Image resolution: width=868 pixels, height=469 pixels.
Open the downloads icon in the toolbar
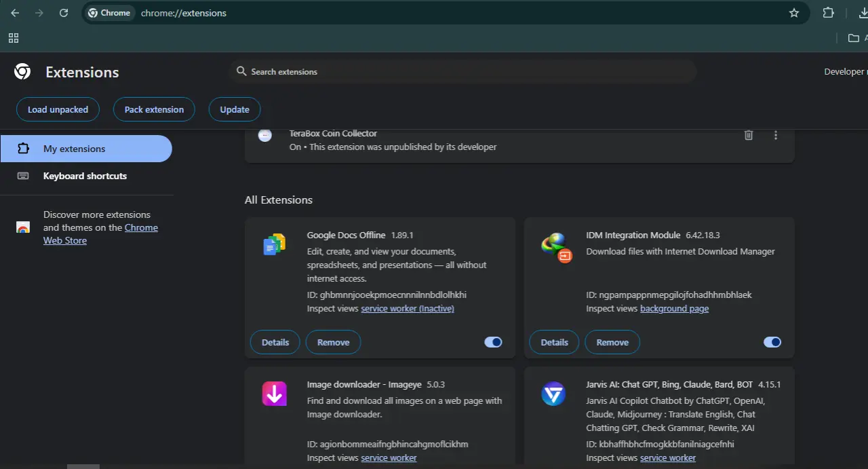(863, 13)
